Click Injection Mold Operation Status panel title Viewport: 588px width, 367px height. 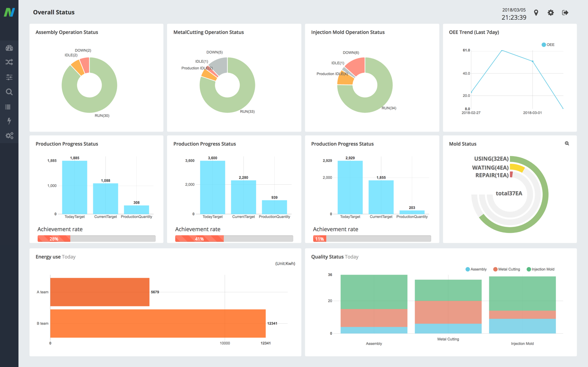click(348, 32)
